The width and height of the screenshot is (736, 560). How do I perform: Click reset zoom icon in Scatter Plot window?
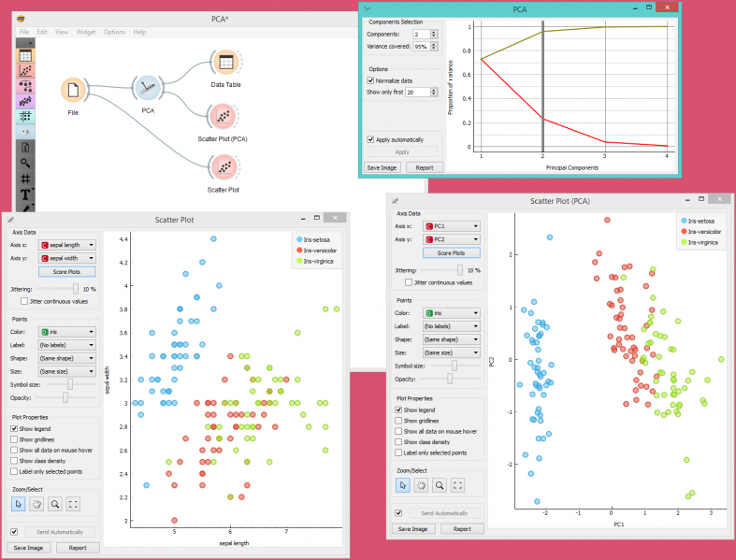[x=73, y=504]
